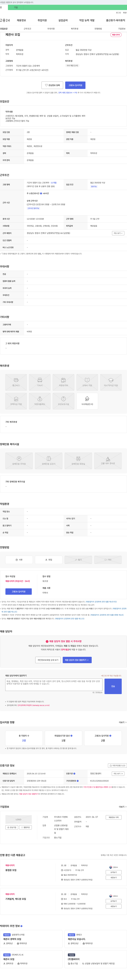Screen dimensions: 127x980
Task: Click the 채용시까지 status badge
Action: tap(116, 35)
